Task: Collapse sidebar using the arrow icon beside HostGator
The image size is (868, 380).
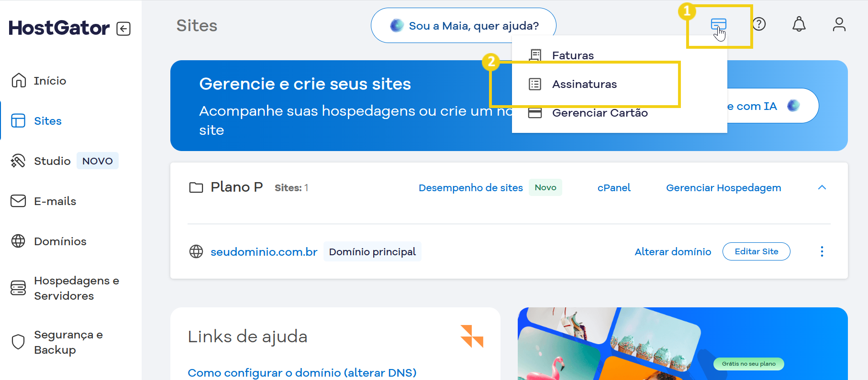Action: (123, 29)
